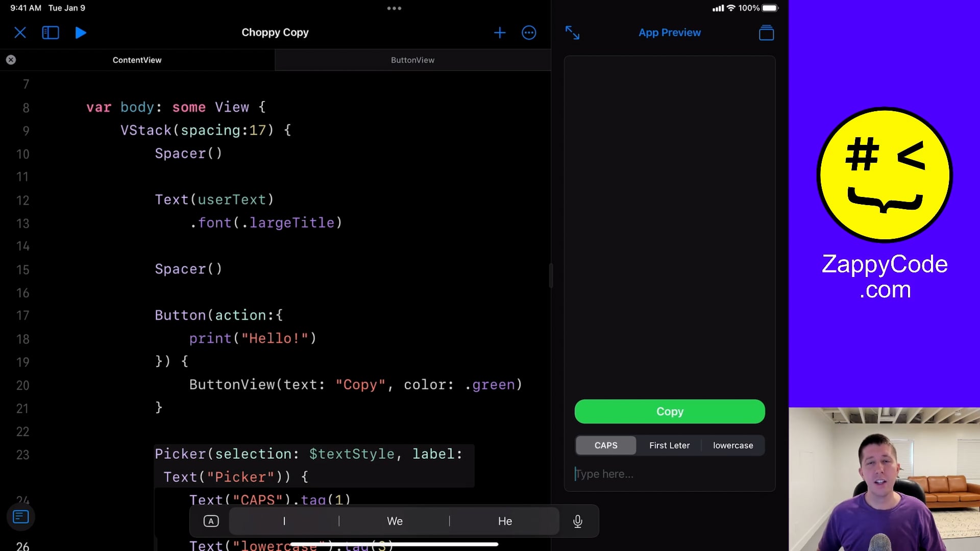Click the first Spacer() on line 10

pyautogui.click(x=188, y=153)
